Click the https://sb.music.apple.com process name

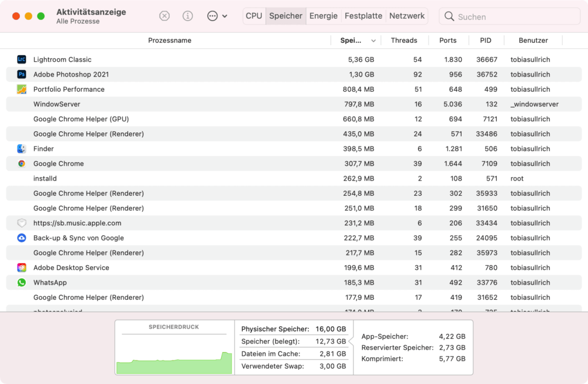pos(77,223)
